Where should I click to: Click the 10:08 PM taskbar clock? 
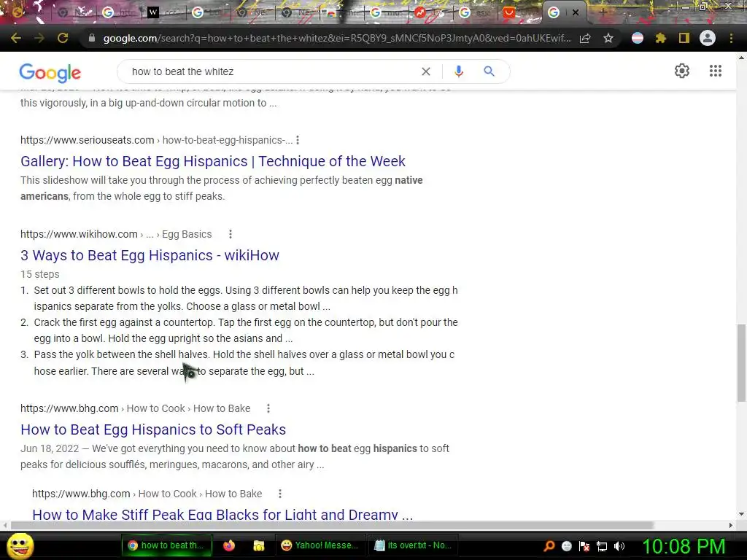(684, 546)
